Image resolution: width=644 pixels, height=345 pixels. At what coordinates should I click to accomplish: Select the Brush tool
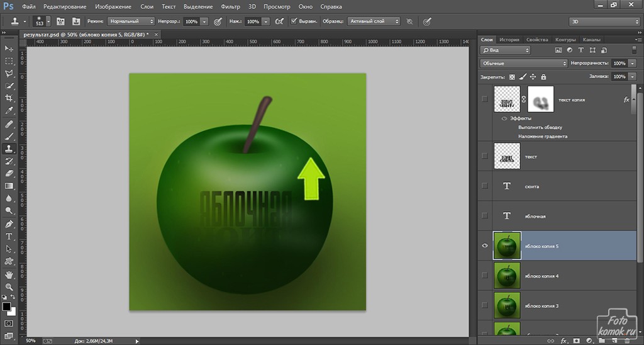9,137
